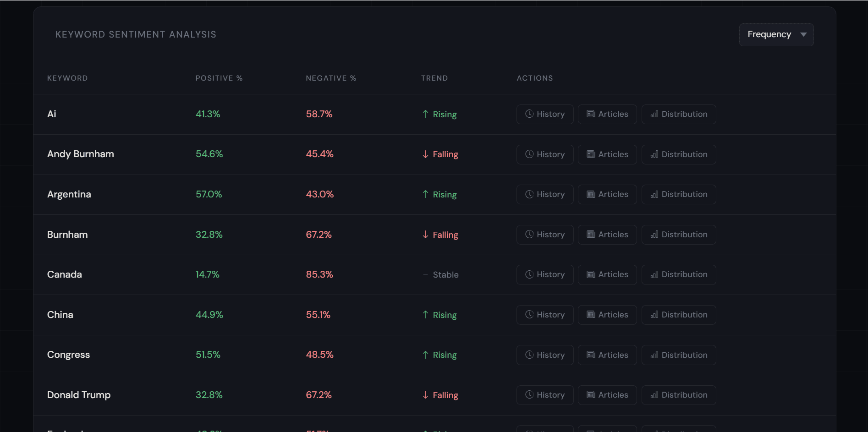This screenshot has width=868, height=432.
Task: Select the Canada keyword name
Action: point(65,274)
